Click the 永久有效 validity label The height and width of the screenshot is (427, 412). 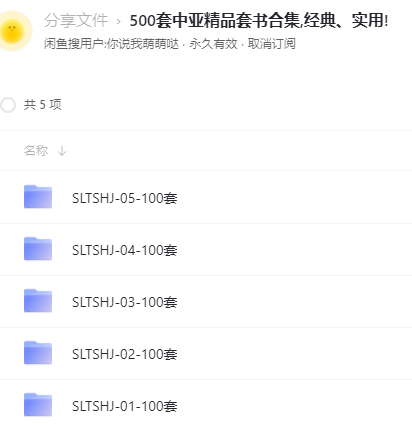click(x=213, y=44)
